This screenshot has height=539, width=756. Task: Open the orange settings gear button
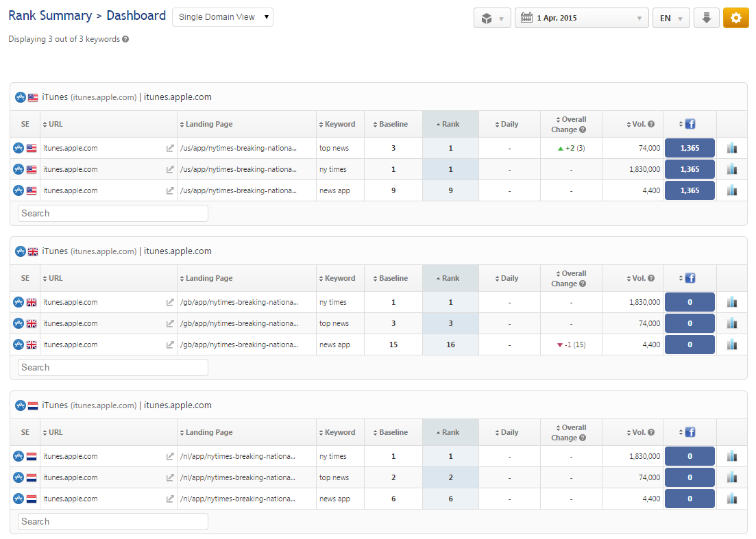tap(735, 18)
